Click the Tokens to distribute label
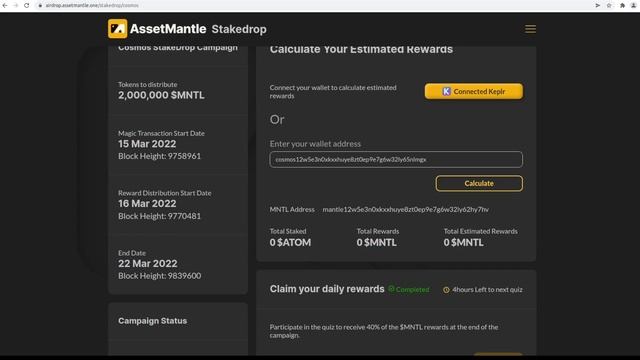The image size is (640, 360). [147, 84]
